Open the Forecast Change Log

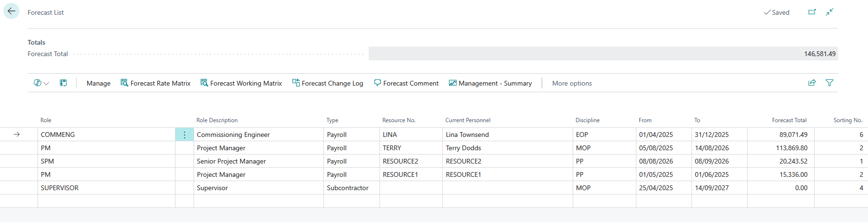click(328, 83)
